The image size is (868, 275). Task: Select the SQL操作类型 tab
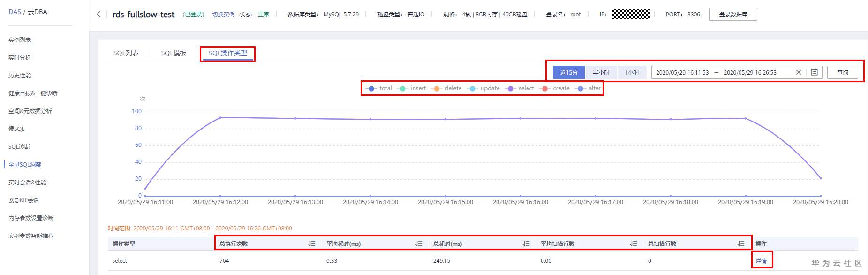click(x=228, y=53)
